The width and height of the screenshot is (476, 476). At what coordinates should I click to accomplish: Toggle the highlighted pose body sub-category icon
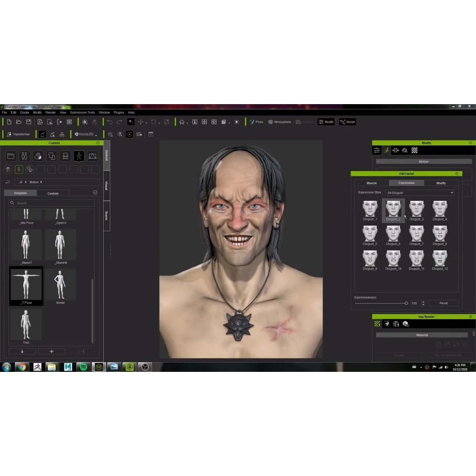point(19,169)
